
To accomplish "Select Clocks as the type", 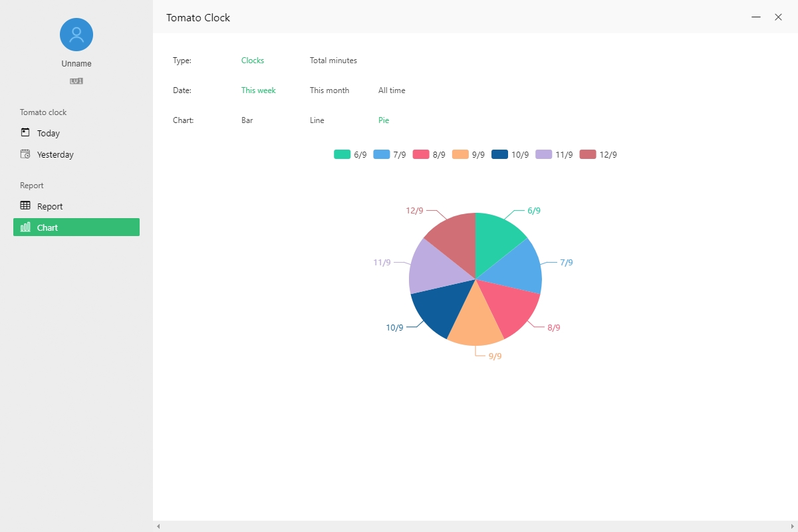I will coord(253,61).
